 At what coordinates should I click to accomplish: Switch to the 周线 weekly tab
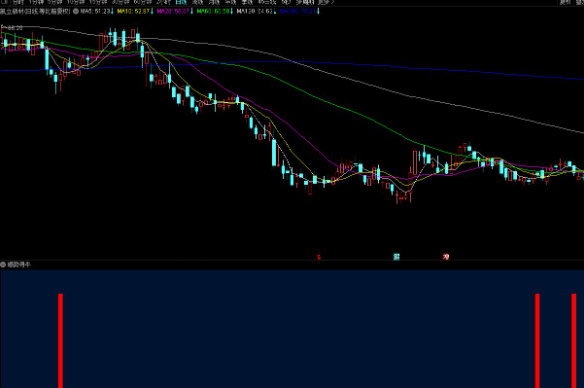click(x=197, y=2)
